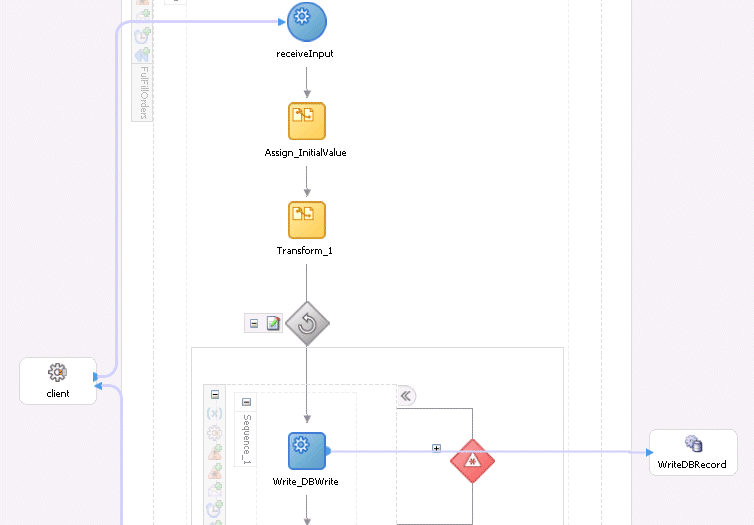Click inner scope add onAlarm clock icon
The image size is (754, 525).
coord(215,508)
